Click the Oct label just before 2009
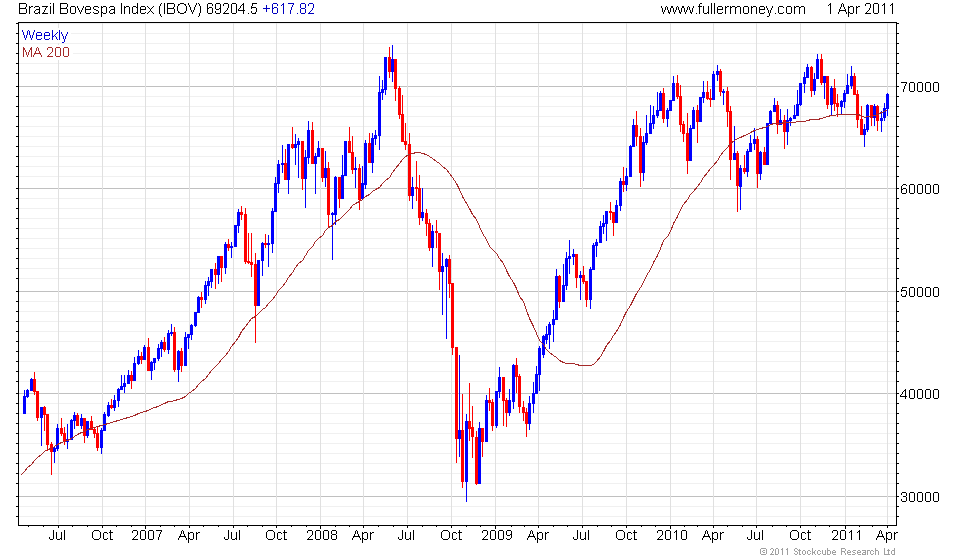This screenshot has height=560, width=980. (451, 536)
